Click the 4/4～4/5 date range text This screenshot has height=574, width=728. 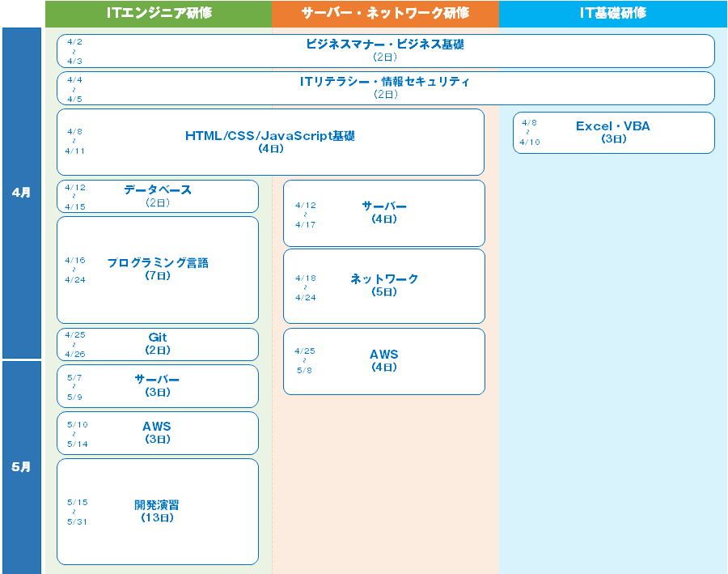[x=74, y=89]
